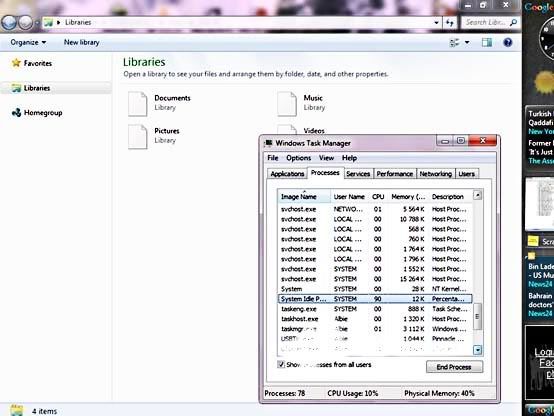This screenshot has width=554, height=416.
Task: Switch to the Users tab
Action: coord(467,174)
